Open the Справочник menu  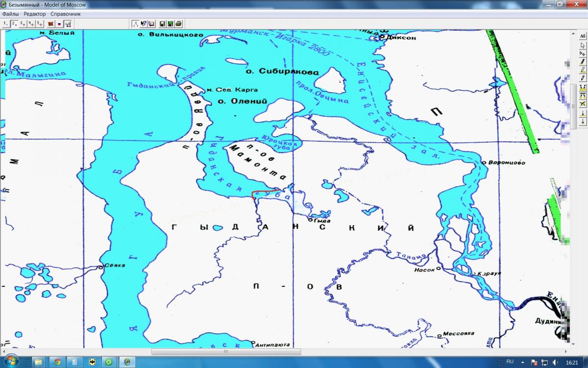[66, 14]
